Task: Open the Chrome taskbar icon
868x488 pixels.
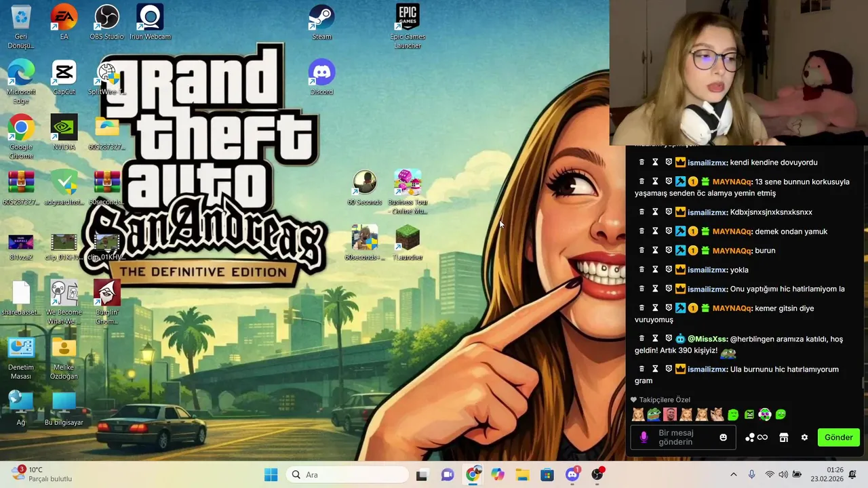Action: 473,474
